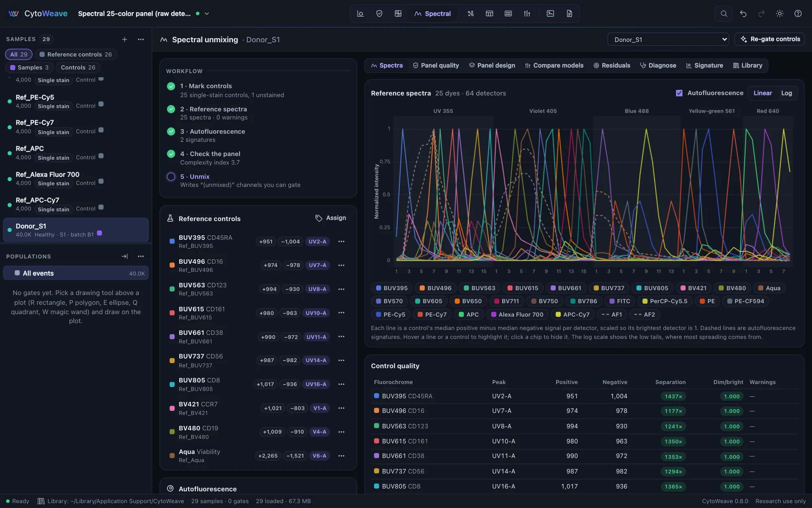Open UV2-A detector selector for BUV395
The width and height of the screenshot is (812, 508).
[x=317, y=241]
